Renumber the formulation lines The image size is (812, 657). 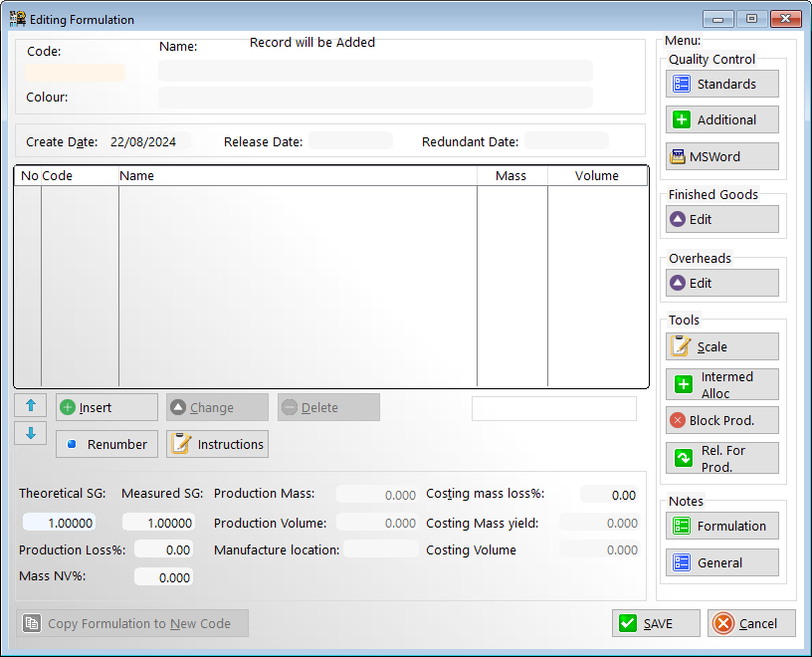click(106, 445)
